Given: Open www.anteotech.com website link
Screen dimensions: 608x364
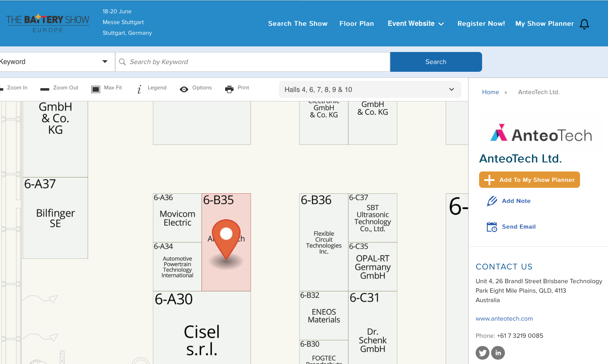Looking at the screenshot, I should [x=504, y=319].
